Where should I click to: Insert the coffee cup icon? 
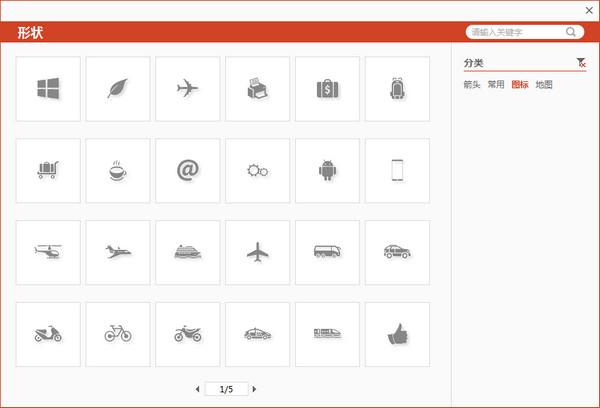[x=118, y=171]
